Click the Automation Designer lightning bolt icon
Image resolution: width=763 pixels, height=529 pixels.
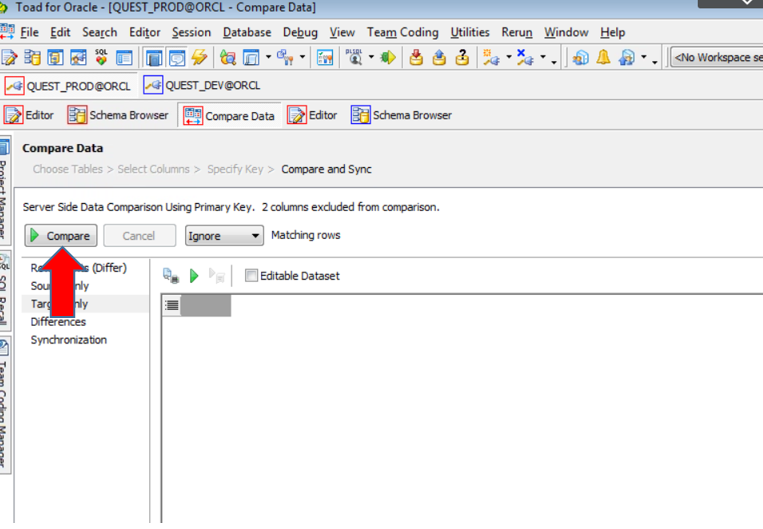point(200,57)
